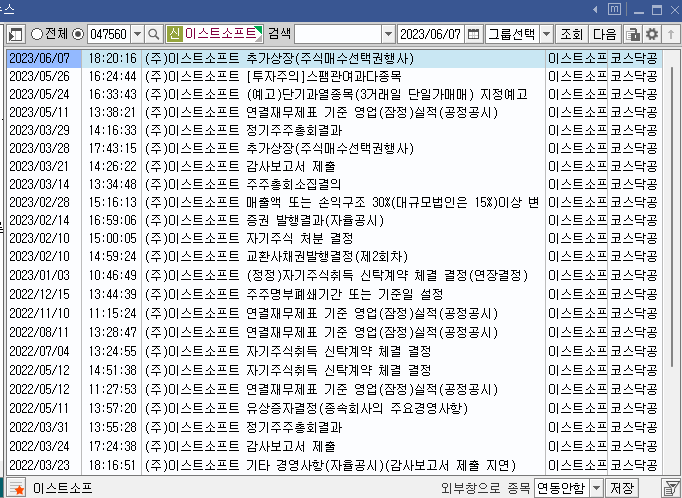Open the 증권 발행결과(자율공시) row

tap(334, 221)
